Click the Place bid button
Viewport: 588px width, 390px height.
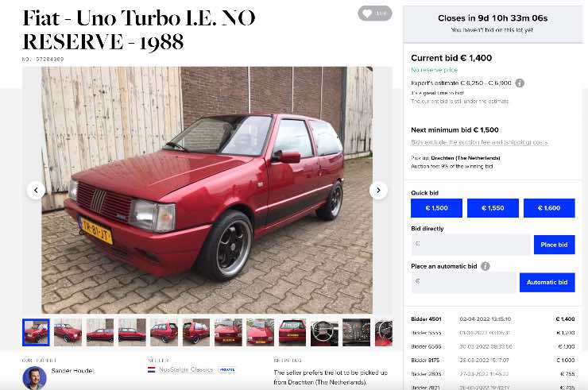click(x=555, y=245)
